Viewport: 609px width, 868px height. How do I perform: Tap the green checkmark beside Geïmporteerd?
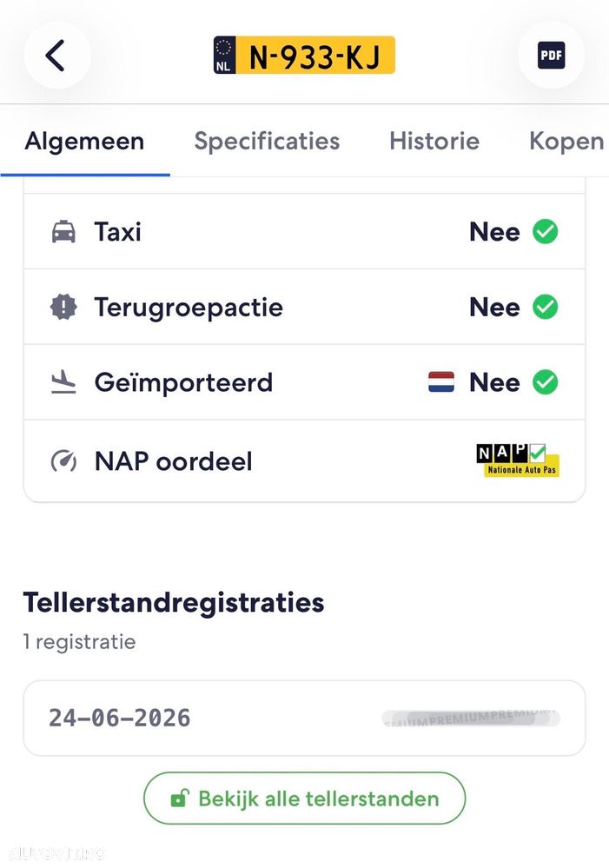[546, 382]
